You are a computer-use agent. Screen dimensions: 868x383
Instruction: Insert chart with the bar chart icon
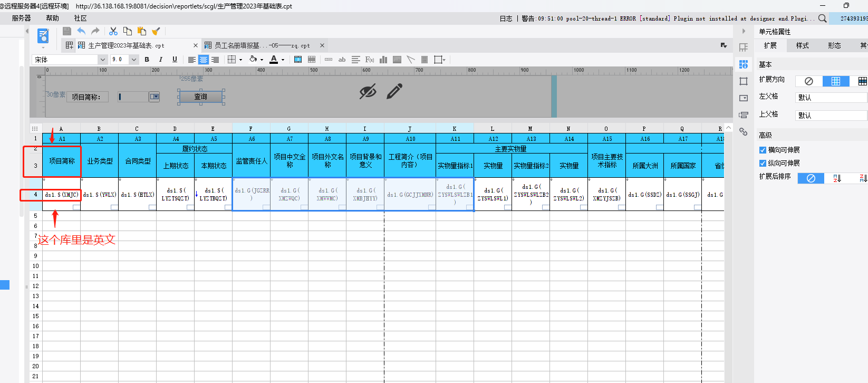tap(383, 60)
